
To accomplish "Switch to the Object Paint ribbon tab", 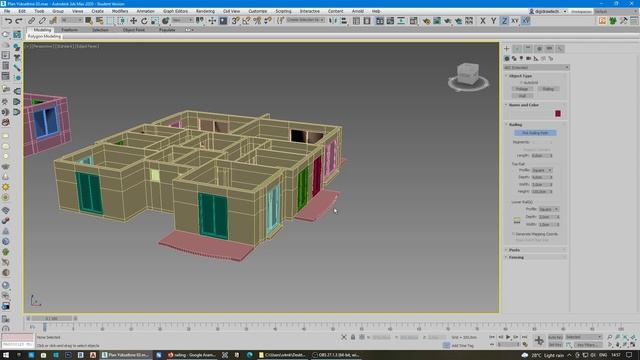I will 134,30.
